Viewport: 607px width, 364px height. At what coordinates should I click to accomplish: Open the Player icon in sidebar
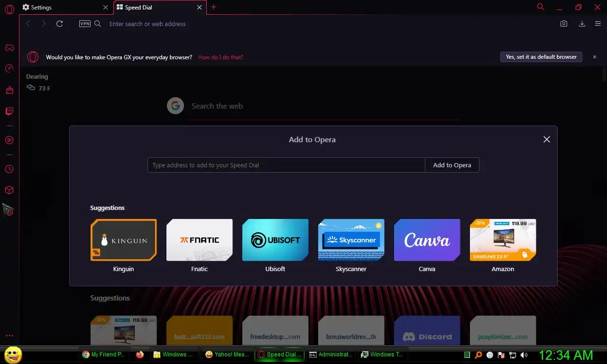tap(9, 140)
